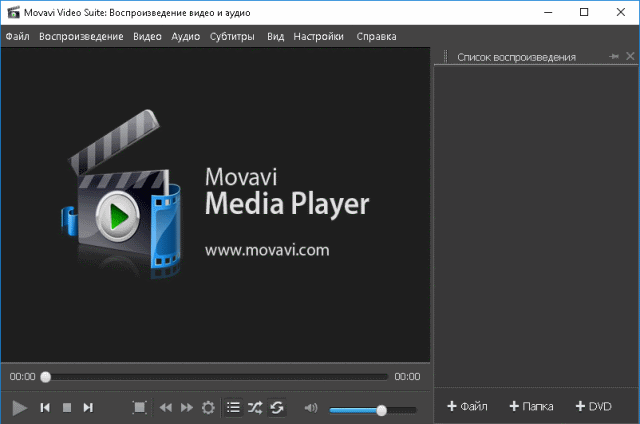Toggle repeat playback
640x424 pixels.
tap(277, 407)
